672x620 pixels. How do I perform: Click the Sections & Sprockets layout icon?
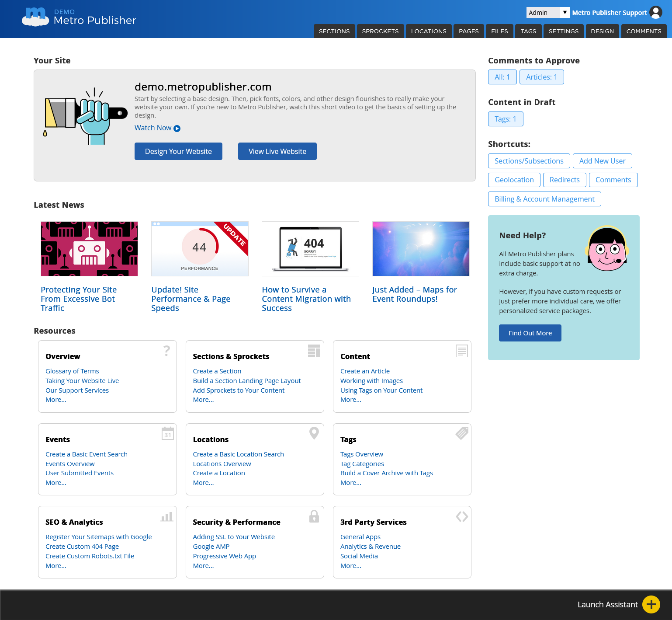tap(314, 351)
